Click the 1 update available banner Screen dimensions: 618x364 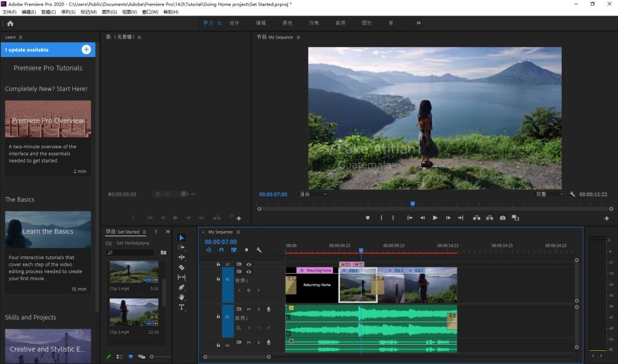point(48,49)
